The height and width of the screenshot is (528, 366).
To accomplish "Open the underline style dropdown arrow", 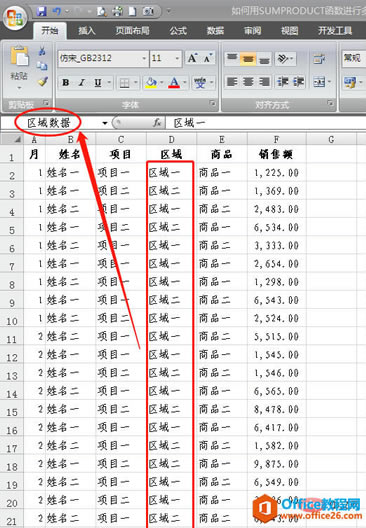I will tap(109, 82).
